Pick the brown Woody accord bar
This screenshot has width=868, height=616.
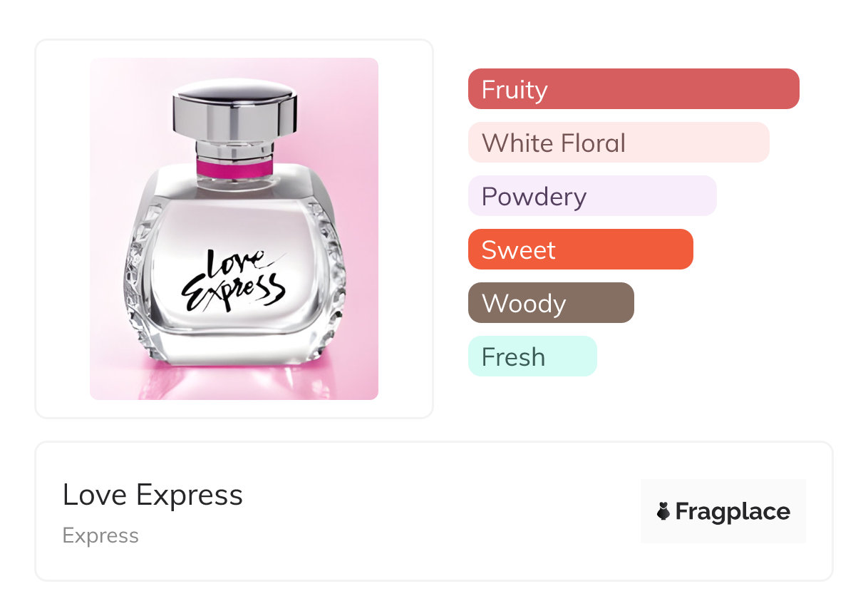(x=551, y=303)
